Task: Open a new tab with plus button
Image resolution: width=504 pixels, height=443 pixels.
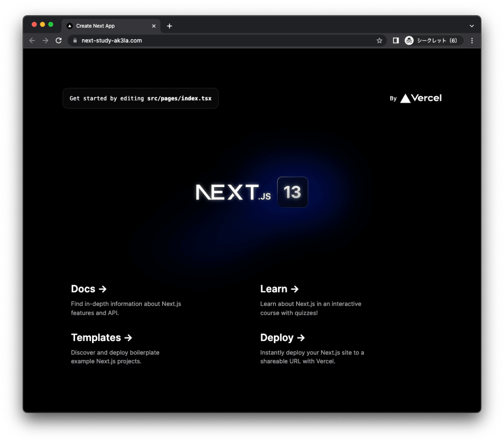Action: tap(169, 26)
